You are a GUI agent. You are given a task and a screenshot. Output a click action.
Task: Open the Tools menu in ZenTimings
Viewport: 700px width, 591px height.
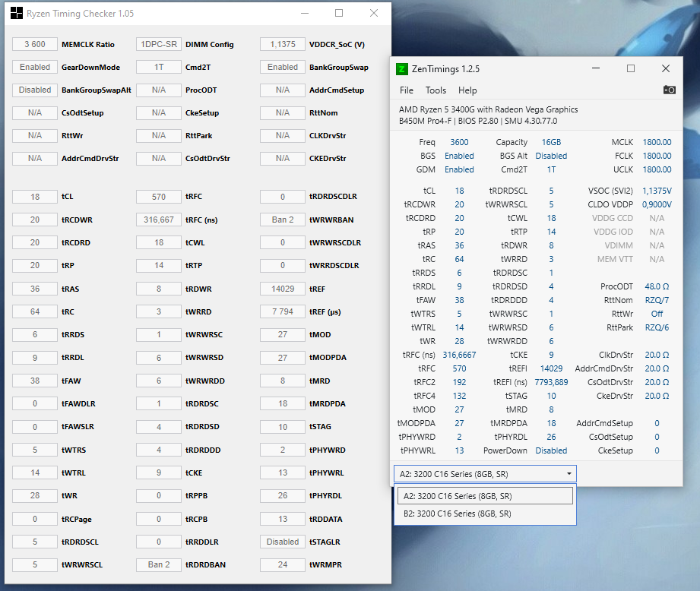pyautogui.click(x=436, y=90)
